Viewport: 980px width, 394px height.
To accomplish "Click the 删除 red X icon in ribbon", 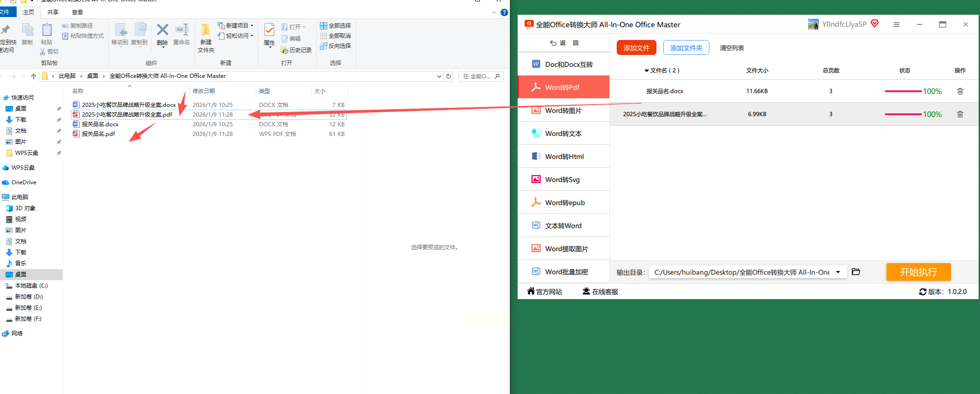I will coord(162,30).
